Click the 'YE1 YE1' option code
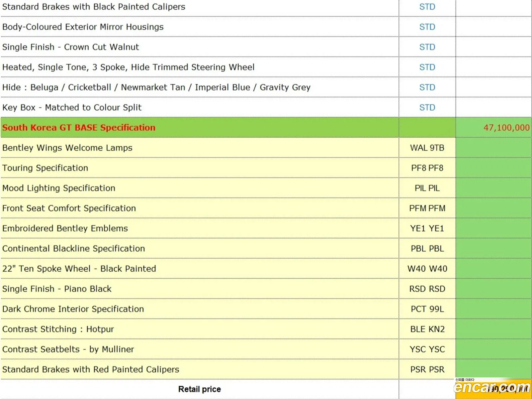 427,228
